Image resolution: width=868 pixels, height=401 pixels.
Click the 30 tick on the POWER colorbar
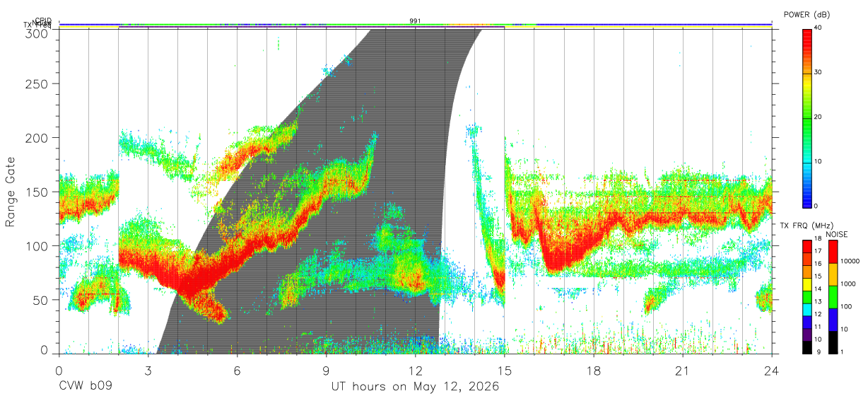point(819,72)
